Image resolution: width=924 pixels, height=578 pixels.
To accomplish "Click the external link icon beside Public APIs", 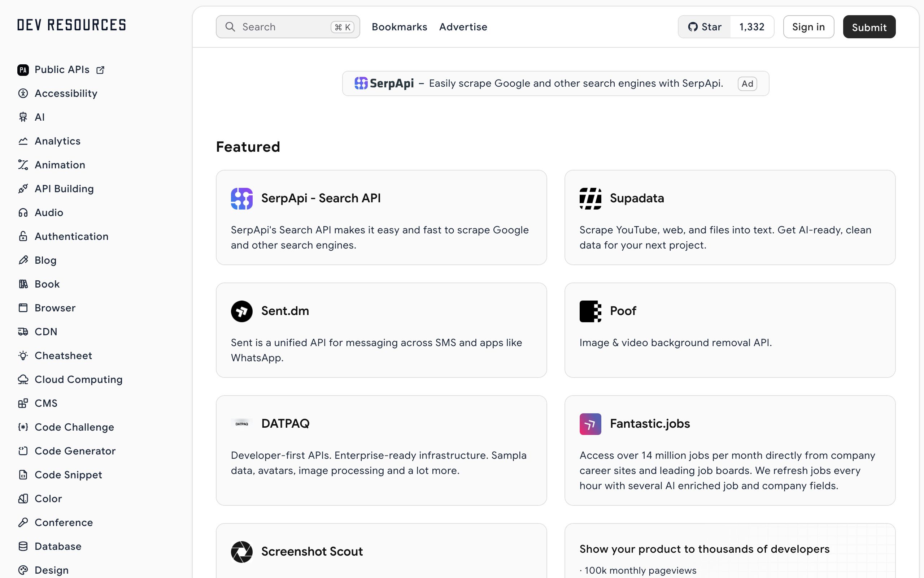I will coord(100,70).
